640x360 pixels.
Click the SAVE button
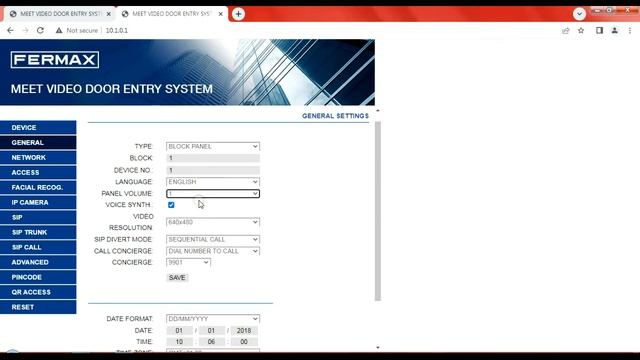click(177, 278)
